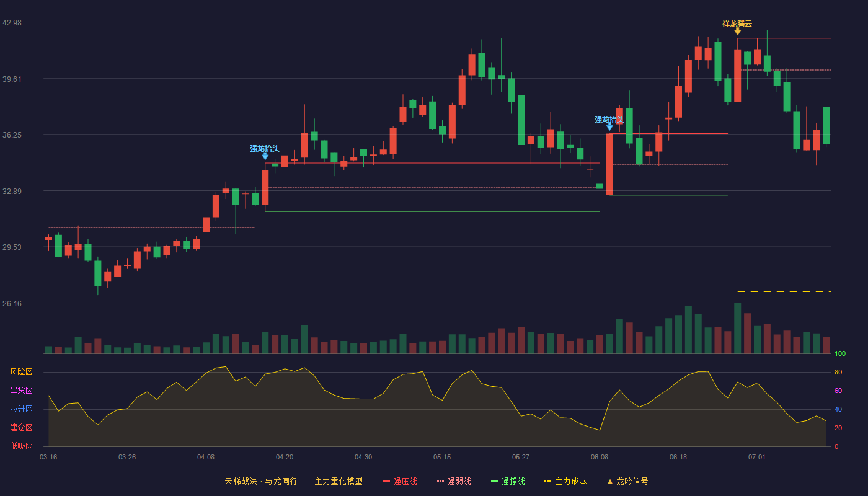Viewport: 868px width, 496px height.
Task: Select the 出货区 zone label
Action: click(x=22, y=391)
